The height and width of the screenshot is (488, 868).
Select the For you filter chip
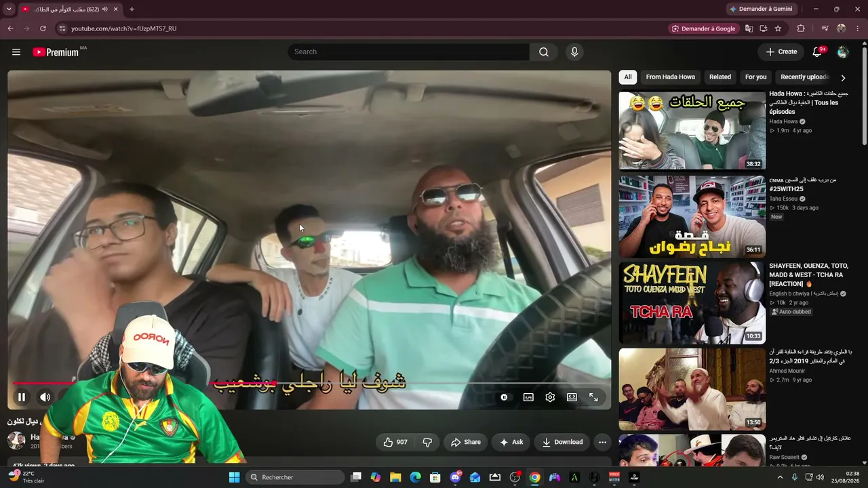756,77
